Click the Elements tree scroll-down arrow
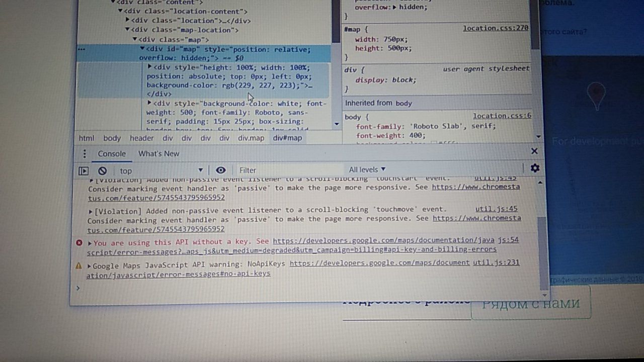This screenshot has width=644, height=362. [336, 124]
